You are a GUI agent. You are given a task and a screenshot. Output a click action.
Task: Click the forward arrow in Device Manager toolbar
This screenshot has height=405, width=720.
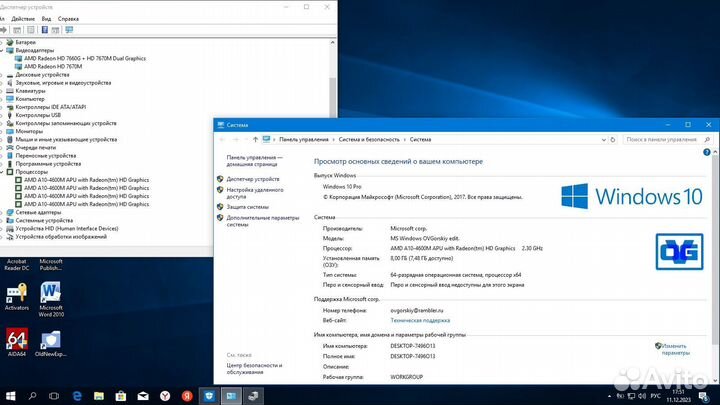4,30
